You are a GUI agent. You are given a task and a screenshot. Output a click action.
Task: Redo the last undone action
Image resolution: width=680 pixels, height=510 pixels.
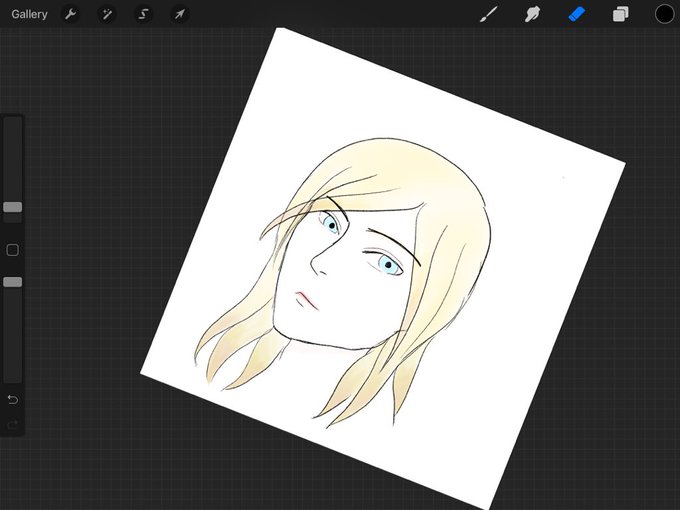[x=13, y=424]
